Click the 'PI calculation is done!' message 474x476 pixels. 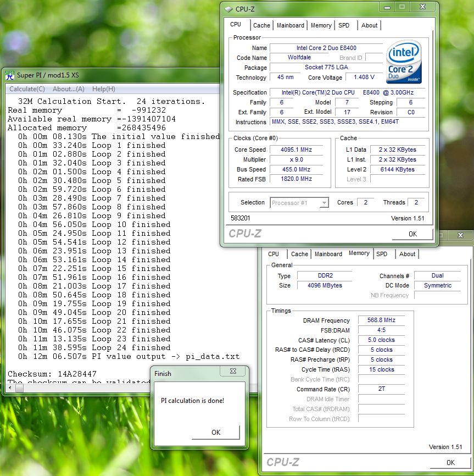(x=192, y=401)
